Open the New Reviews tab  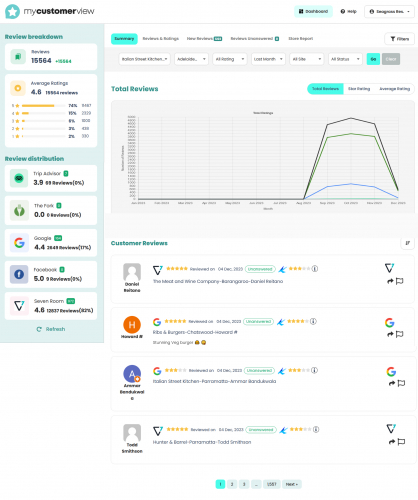[x=204, y=39]
